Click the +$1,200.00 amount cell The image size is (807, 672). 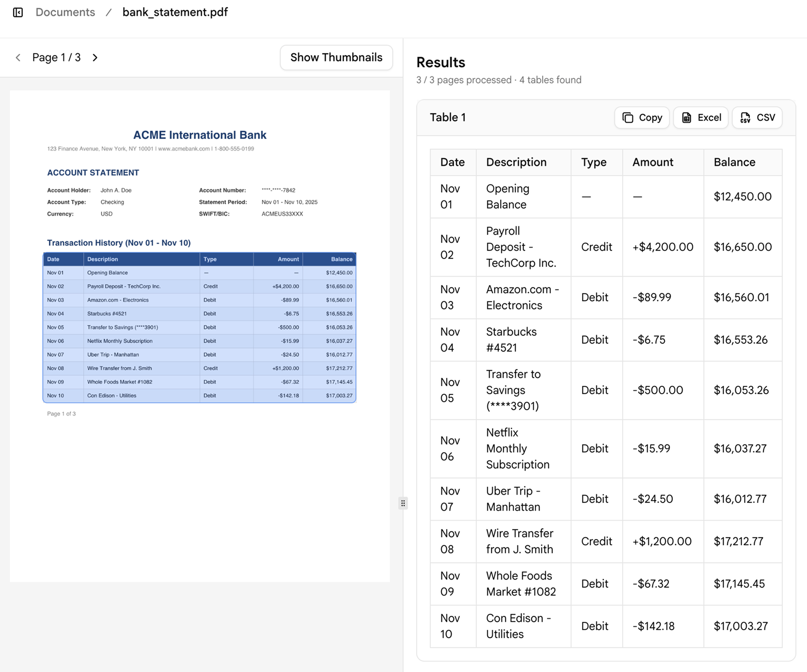coord(662,541)
